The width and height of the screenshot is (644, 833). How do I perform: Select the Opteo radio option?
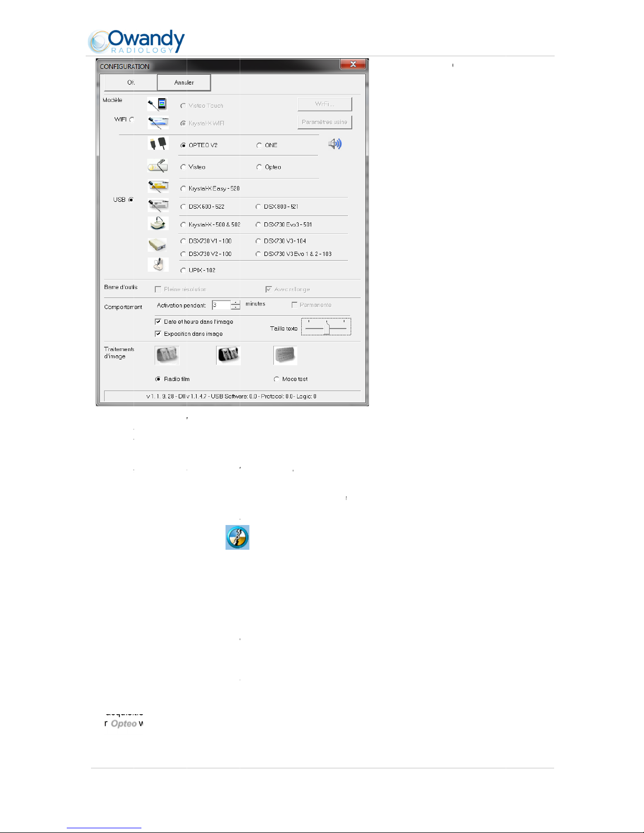point(269,167)
